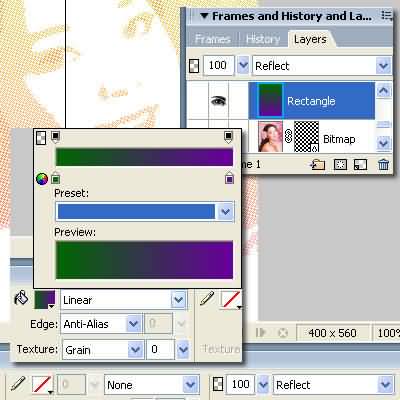Select the purple gradient color stop
400x400 pixels.
click(x=229, y=179)
